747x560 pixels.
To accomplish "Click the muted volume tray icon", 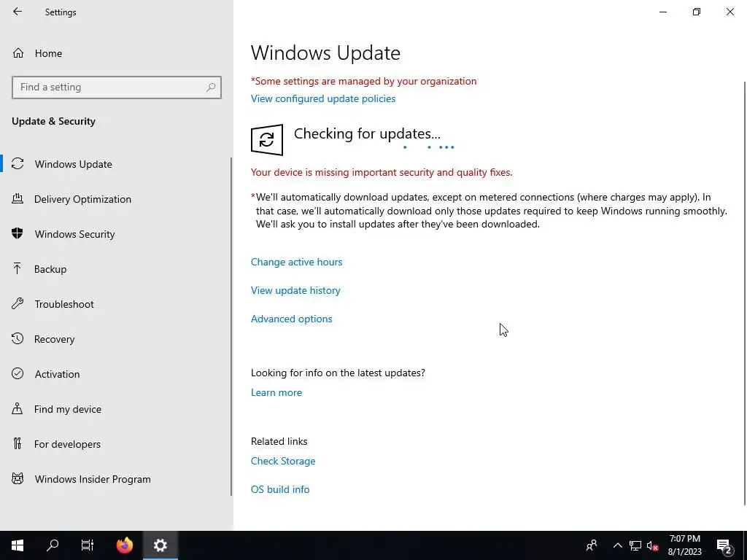I will pyautogui.click(x=652, y=545).
